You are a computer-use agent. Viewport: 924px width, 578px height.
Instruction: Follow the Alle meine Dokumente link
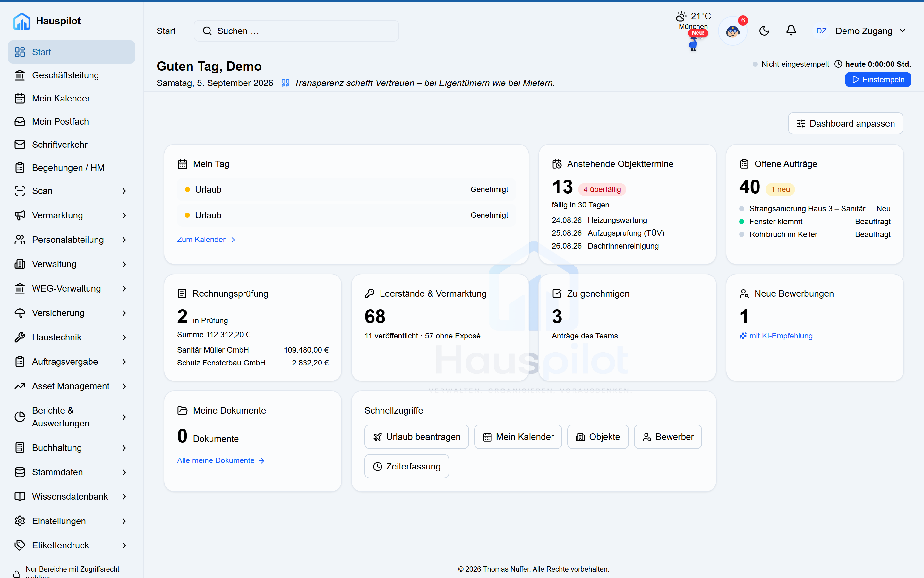coord(221,460)
